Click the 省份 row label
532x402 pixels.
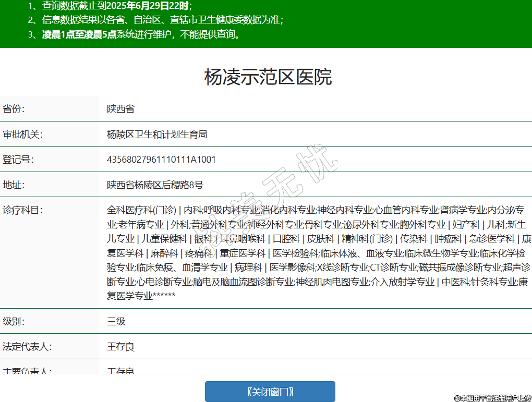(14, 109)
